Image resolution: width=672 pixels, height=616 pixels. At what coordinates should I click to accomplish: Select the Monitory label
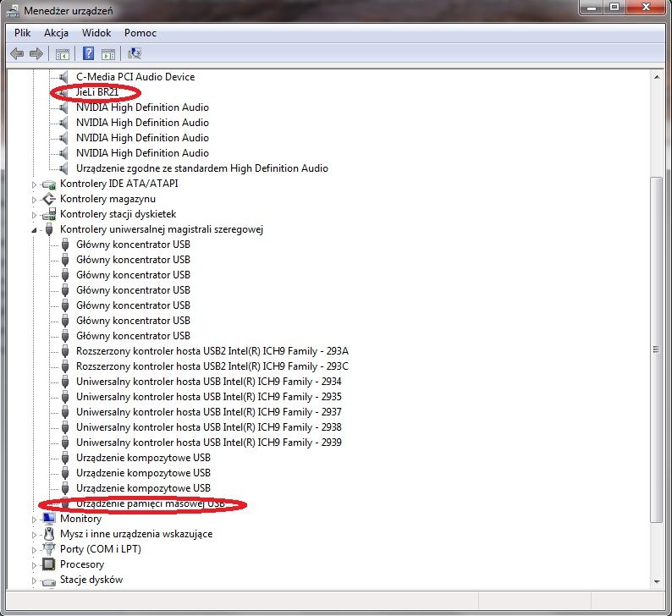click(80, 519)
